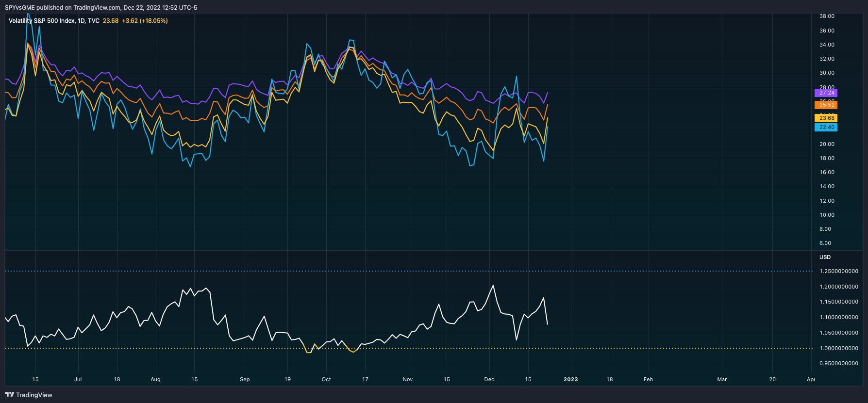This screenshot has height=403, width=868.
Task: Click the Oct label on time axis
Action: [326, 379]
